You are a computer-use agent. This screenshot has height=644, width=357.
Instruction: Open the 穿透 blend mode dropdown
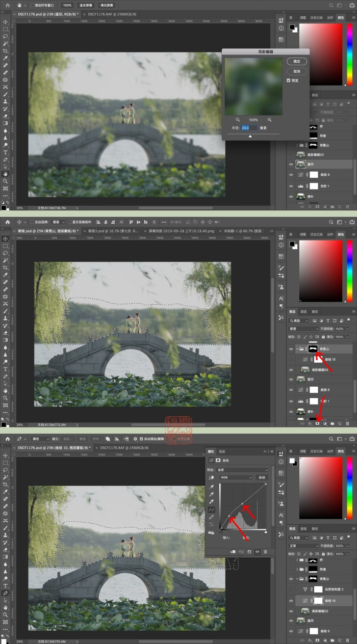point(304,329)
